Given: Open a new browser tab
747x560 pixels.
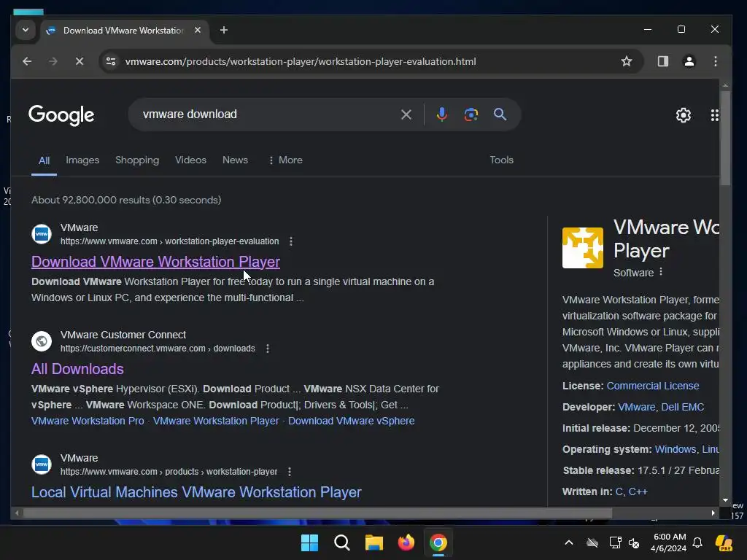Looking at the screenshot, I should click(x=223, y=30).
